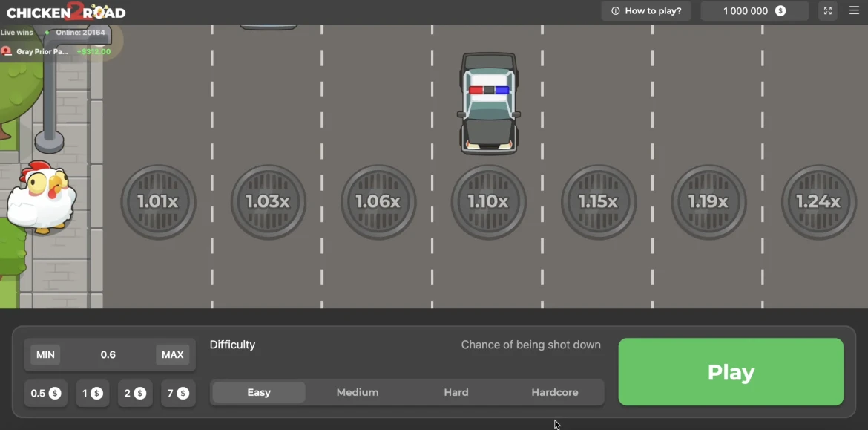Click the 1.10x manhole multiplier

(x=488, y=202)
